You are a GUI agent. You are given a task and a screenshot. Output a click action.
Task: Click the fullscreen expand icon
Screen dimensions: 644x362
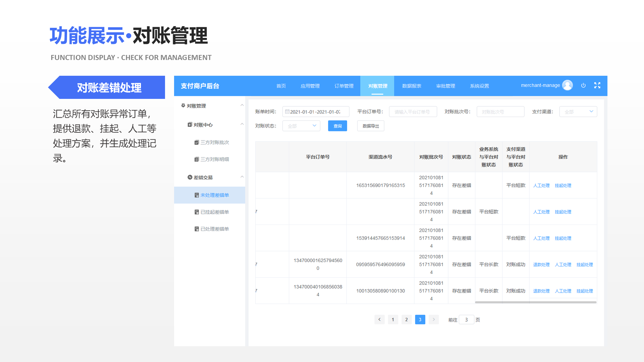(x=597, y=85)
